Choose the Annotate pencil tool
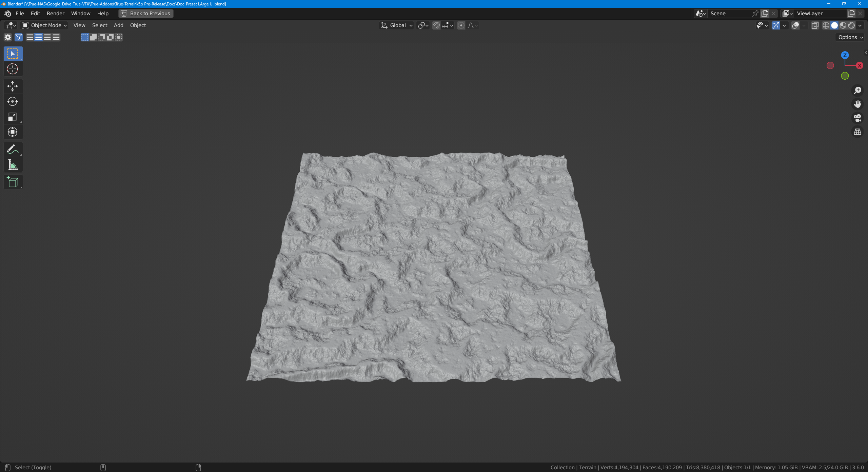Image resolution: width=868 pixels, height=472 pixels. 13,149
